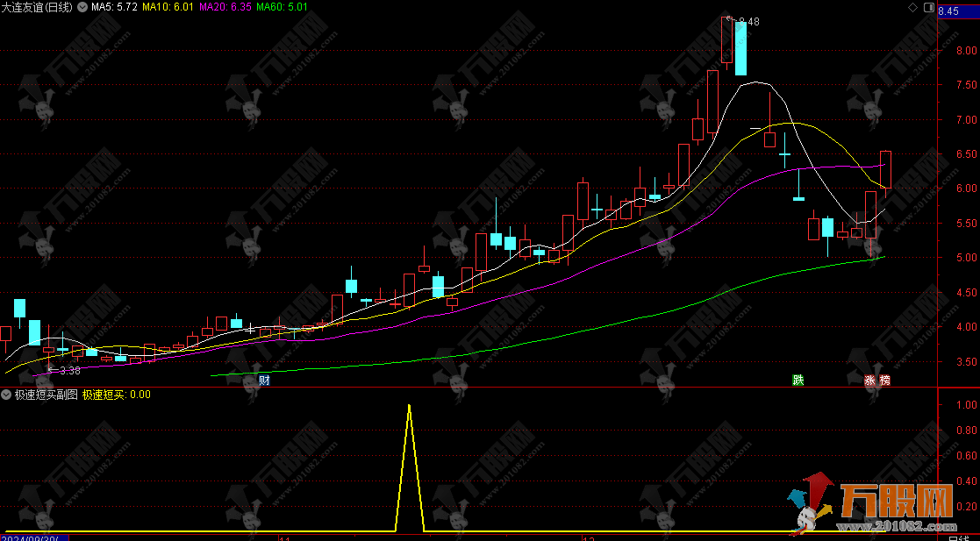This screenshot has width=980, height=541.
Task: Click the 8.45 price box
Action: 948,11
